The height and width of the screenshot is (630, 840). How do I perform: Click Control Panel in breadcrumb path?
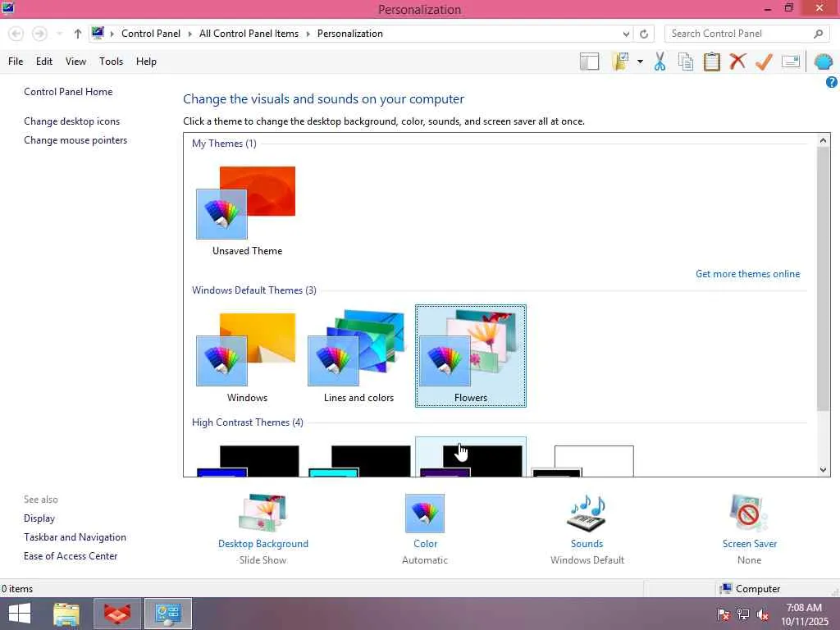click(151, 34)
